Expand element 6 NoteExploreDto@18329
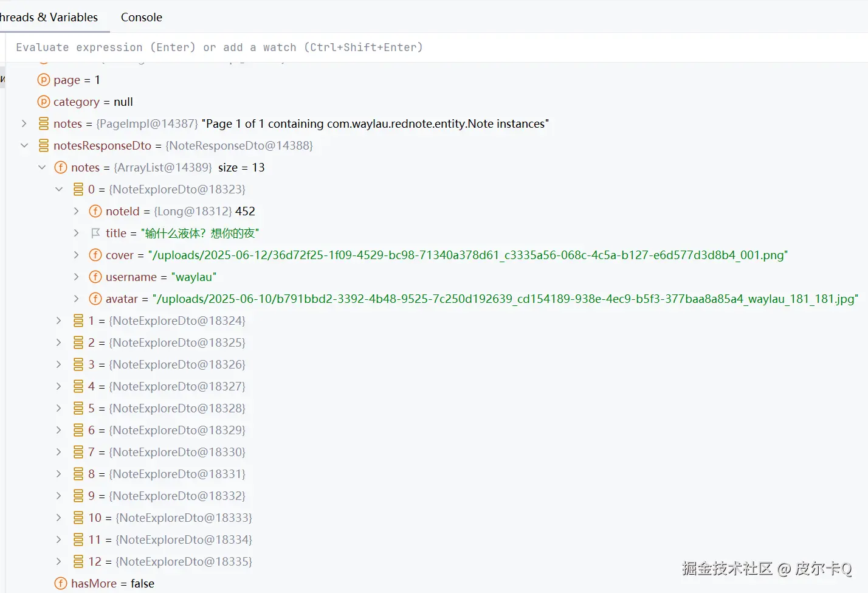Image resolution: width=868 pixels, height=593 pixels. click(59, 430)
